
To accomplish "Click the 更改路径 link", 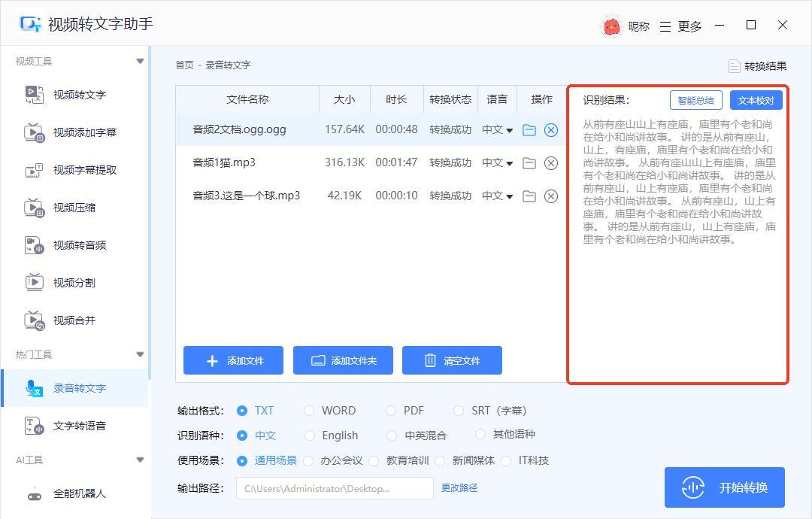I will pyautogui.click(x=459, y=488).
